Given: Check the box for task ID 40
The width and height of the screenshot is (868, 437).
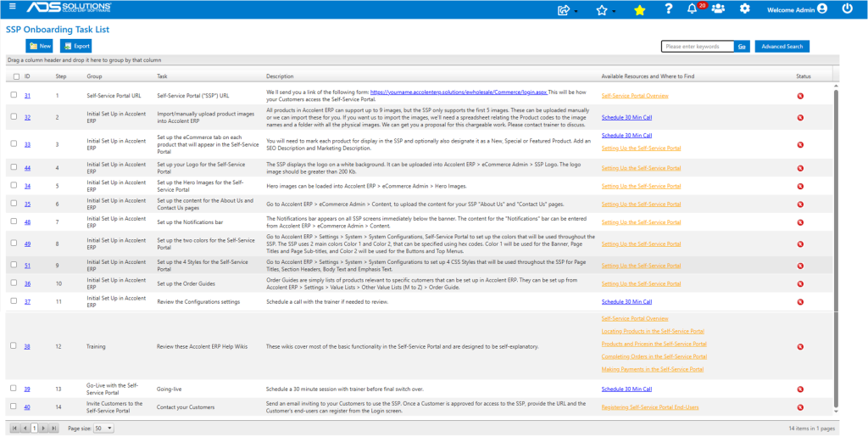Looking at the screenshot, I should (x=14, y=406).
